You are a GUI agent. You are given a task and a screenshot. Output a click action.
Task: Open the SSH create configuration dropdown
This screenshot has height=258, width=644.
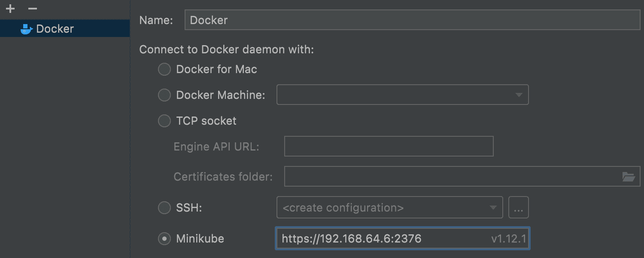coord(390,208)
